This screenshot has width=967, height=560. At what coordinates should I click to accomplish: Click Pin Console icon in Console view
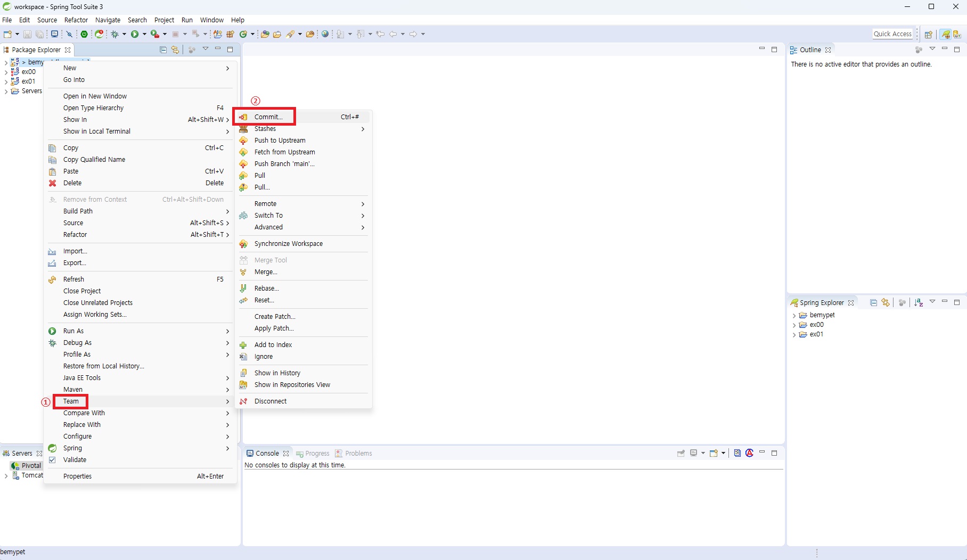coord(681,453)
